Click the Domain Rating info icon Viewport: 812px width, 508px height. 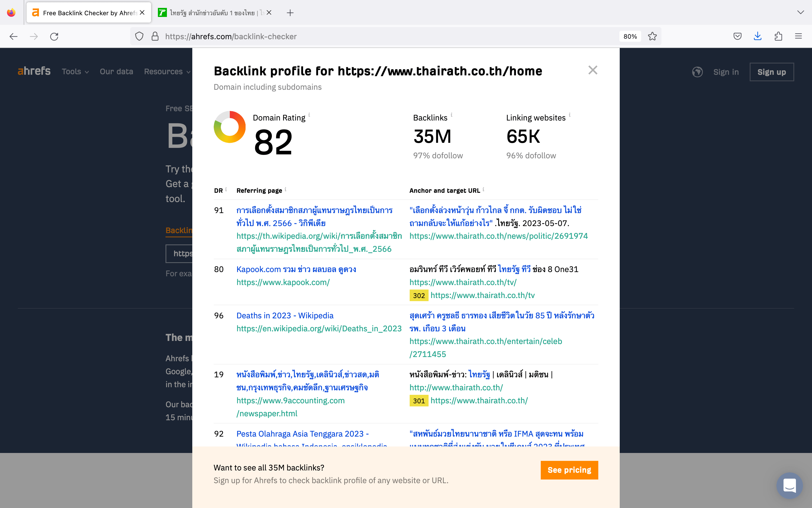click(309, 115)
